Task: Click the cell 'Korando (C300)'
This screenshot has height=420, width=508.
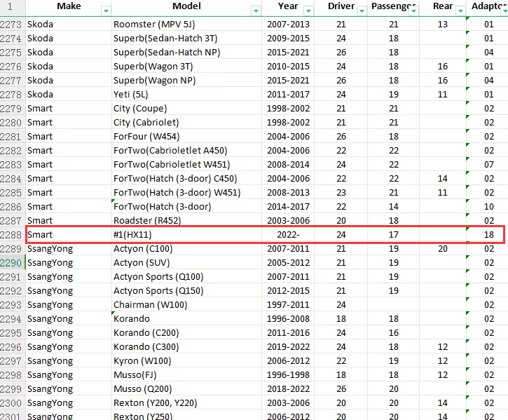Action: tap(186, 346)
